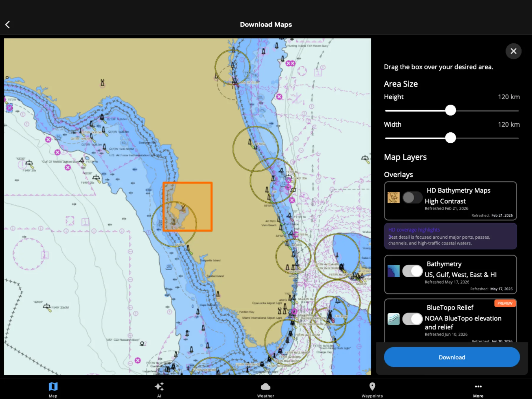
Task: Click the More ellipsis icon
Action: (478, 386)
